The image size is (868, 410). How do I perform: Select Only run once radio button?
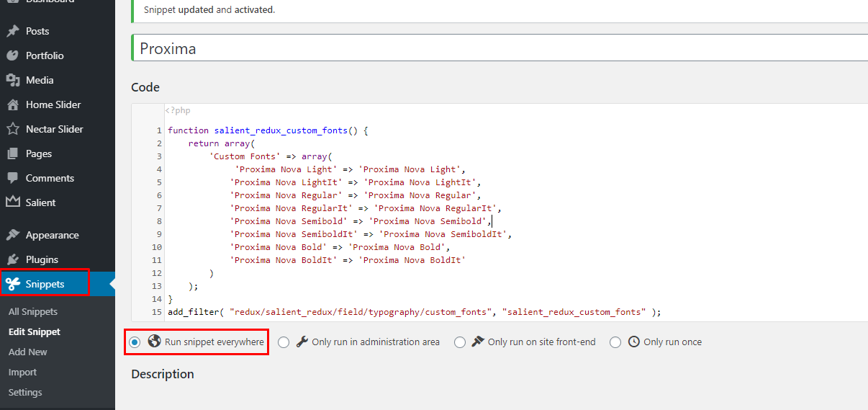point(615,342)
